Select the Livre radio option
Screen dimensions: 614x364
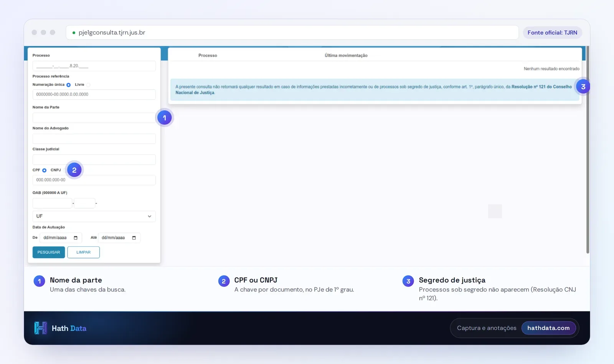(x=88, y=85)
